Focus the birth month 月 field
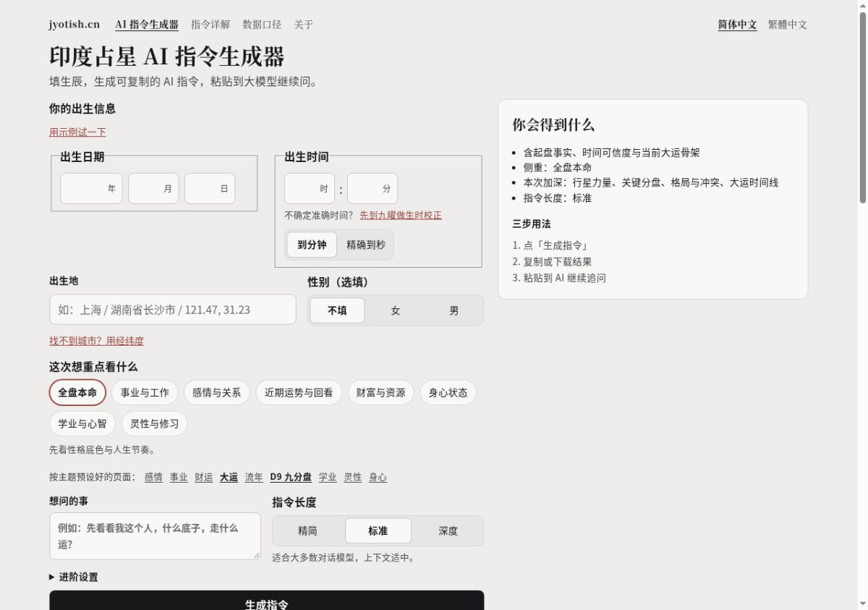 click(x=153, y=189)
